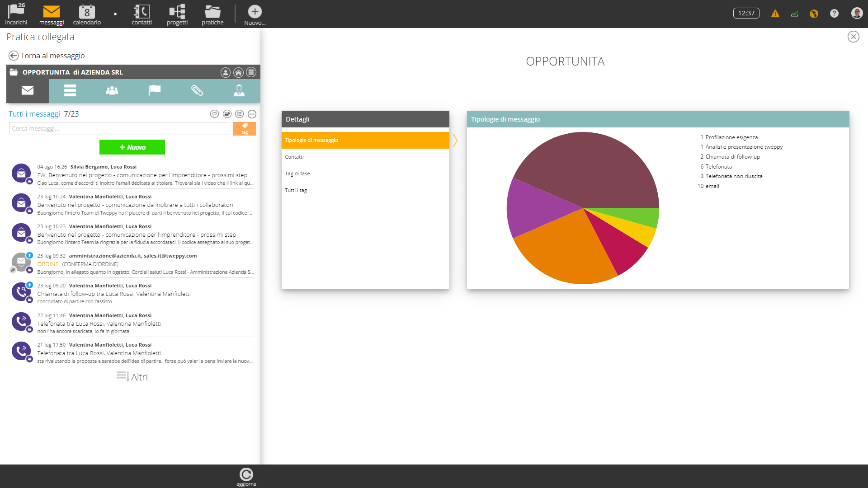Open the Nuovo... plus menu
Screen dimensions: 868x488
tap(255, 14)
